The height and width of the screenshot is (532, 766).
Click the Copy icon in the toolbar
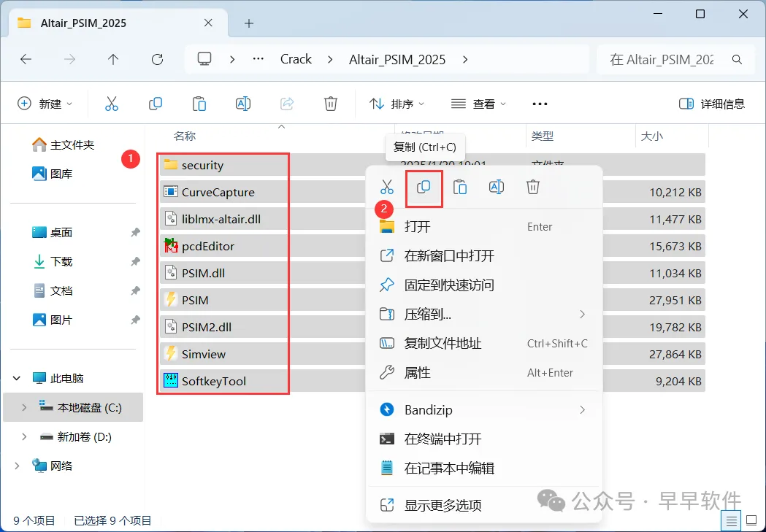click(x=156, y=104)
